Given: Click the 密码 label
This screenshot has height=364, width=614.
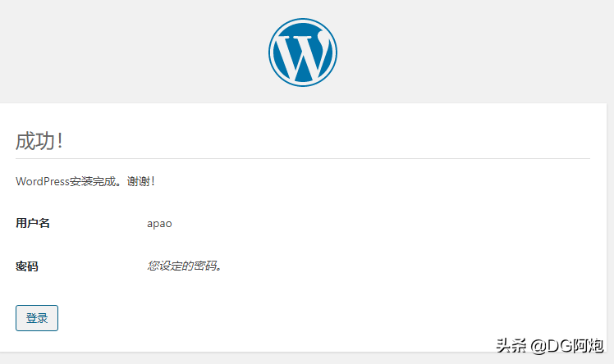Looking at the screenshot, I should 26,266.
